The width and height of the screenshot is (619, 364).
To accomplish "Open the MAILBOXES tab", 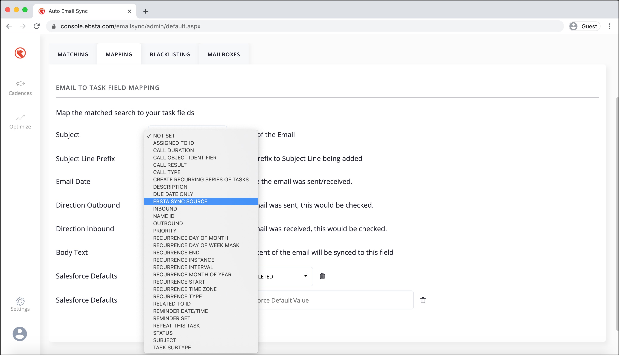I will coord(224,55).
